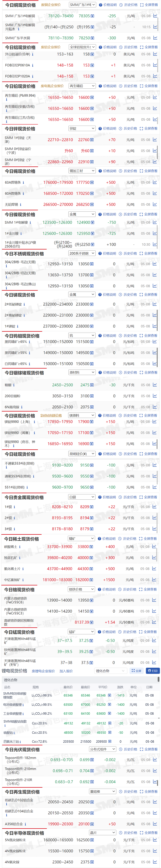
Task: Open trend chart for 再生精铅(Pb99.994)
Action: (x=155, y=97)
